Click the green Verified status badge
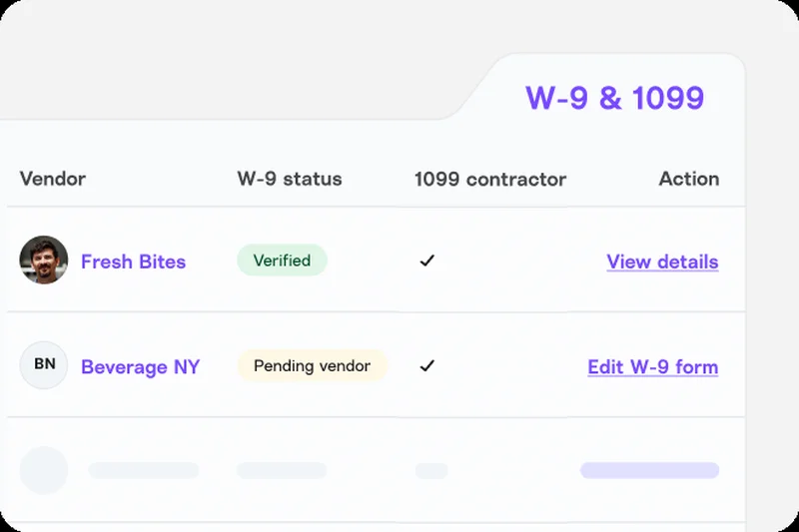 pos(282,261)
